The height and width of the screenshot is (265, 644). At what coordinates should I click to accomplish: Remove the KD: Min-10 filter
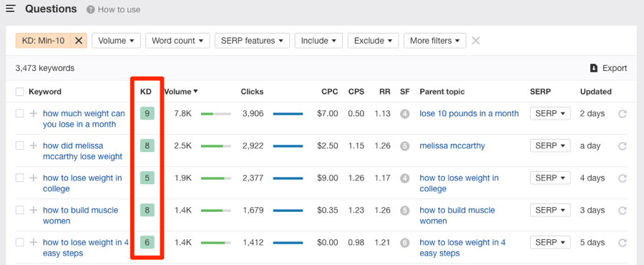click(79, 41)
